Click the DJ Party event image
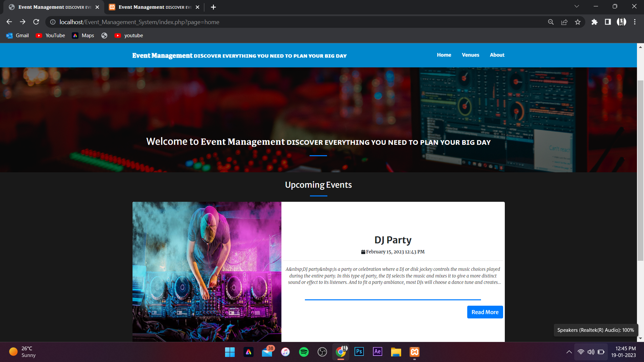This screenshot has width=644, height=362. [x=207, y=272]
